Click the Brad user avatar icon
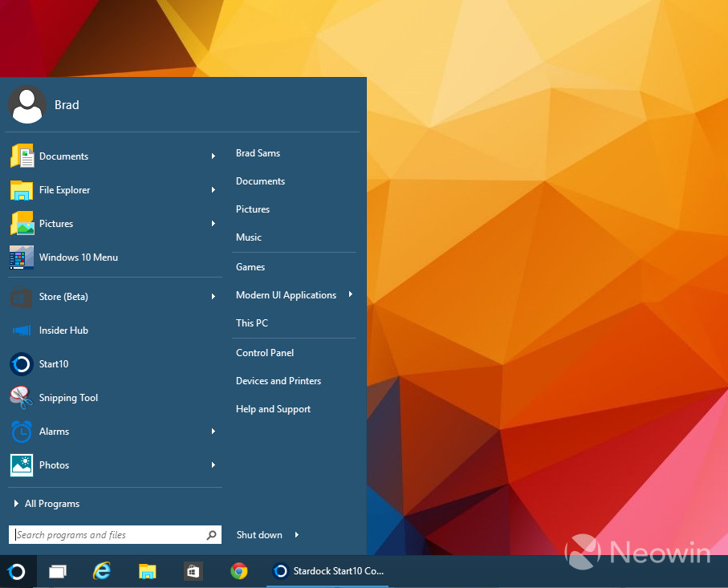This screenshot has width=728, height=588. click(27, 105)
